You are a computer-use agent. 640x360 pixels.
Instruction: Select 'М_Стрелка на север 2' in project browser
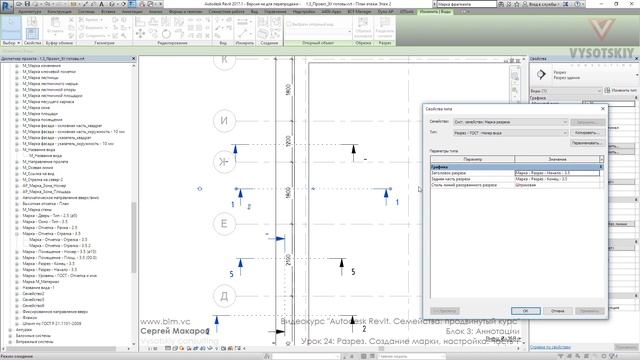[42, 180]
